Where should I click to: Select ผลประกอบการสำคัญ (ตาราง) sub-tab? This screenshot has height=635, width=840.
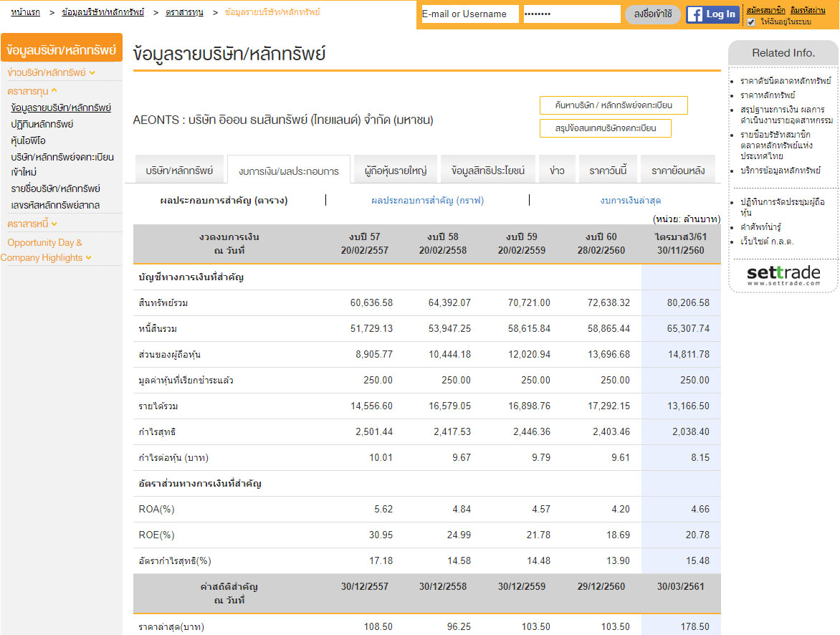[224, 201]
